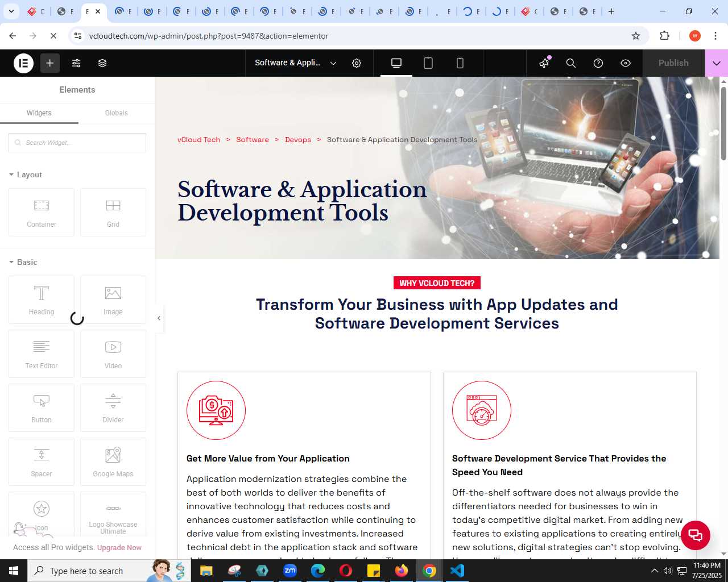Screen dimensions: 728x582
Task: Click the Publish button
Action: click(x=673, y=63)
